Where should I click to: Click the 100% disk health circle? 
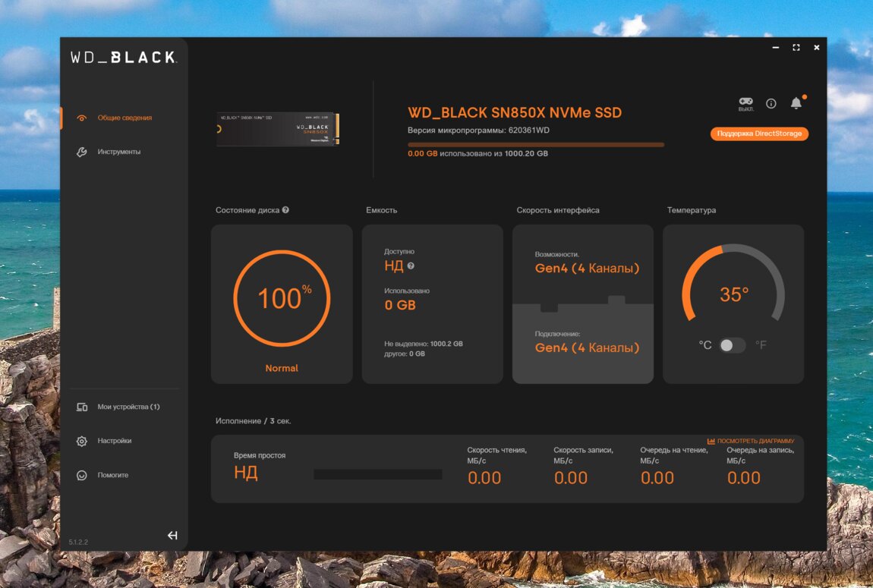[282, 298]
